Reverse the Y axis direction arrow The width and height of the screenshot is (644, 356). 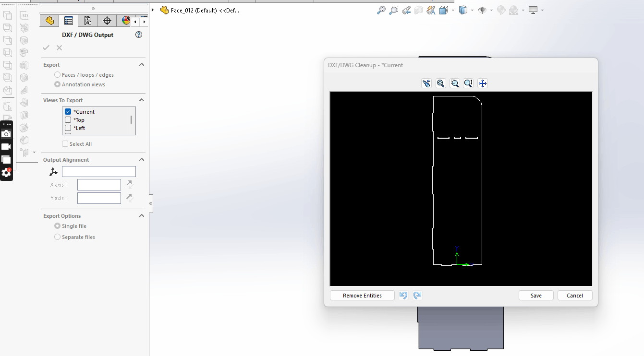[129, 198]
